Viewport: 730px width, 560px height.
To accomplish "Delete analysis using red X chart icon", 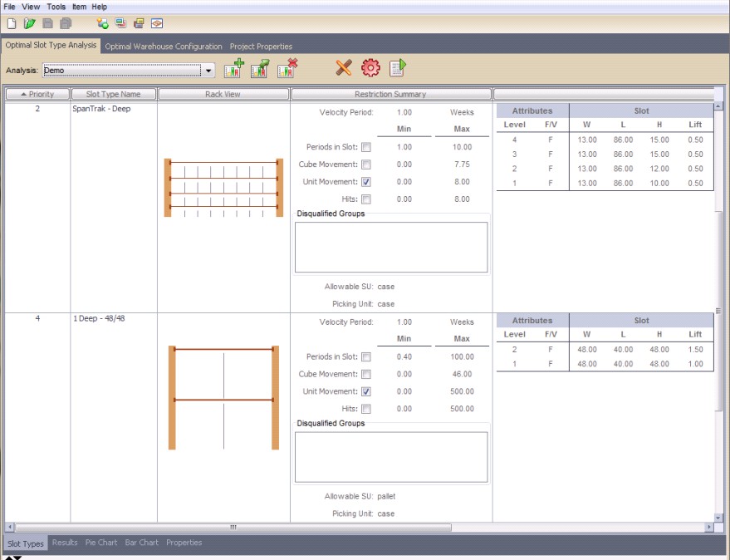I will [287, 68].
